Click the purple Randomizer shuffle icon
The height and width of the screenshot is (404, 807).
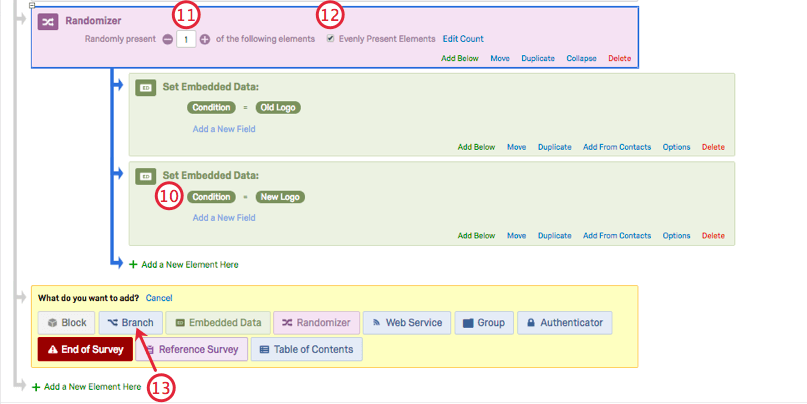47,22
